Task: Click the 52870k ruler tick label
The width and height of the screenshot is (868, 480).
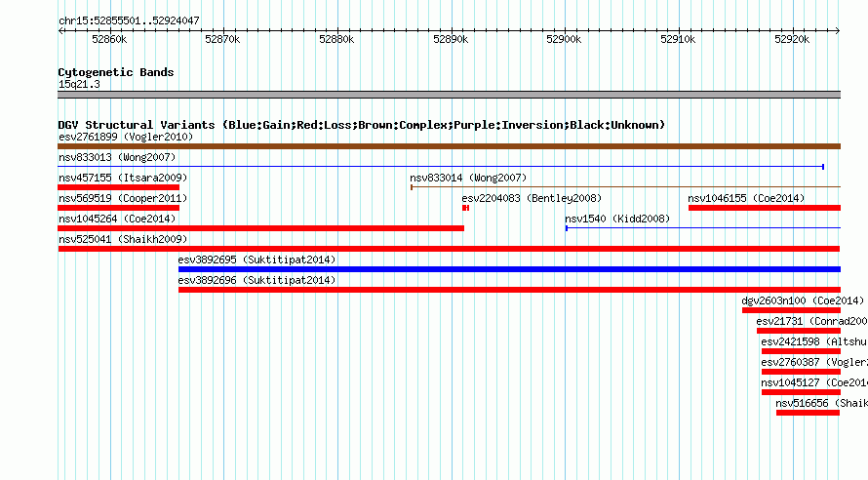Action: click(222, 39)
